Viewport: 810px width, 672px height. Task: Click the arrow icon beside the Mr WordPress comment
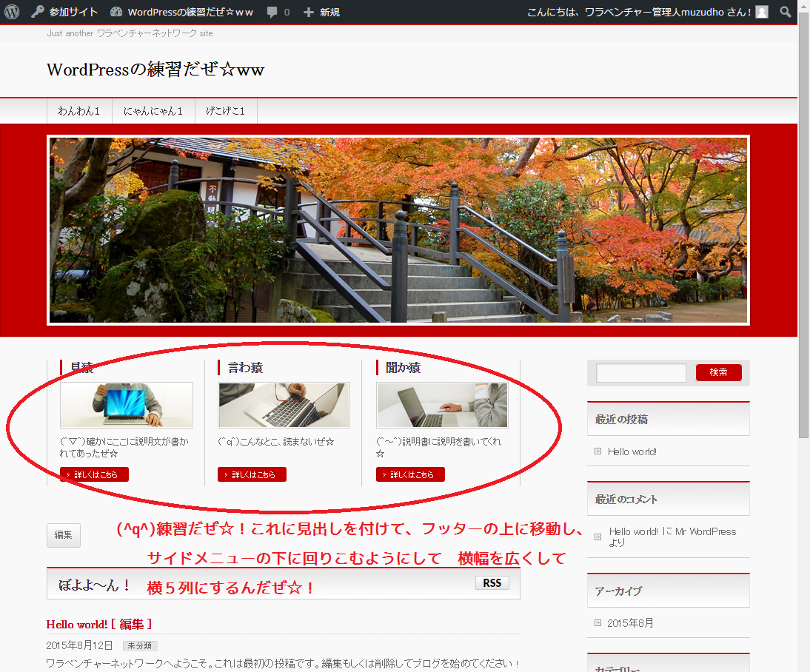click(598, 537)
